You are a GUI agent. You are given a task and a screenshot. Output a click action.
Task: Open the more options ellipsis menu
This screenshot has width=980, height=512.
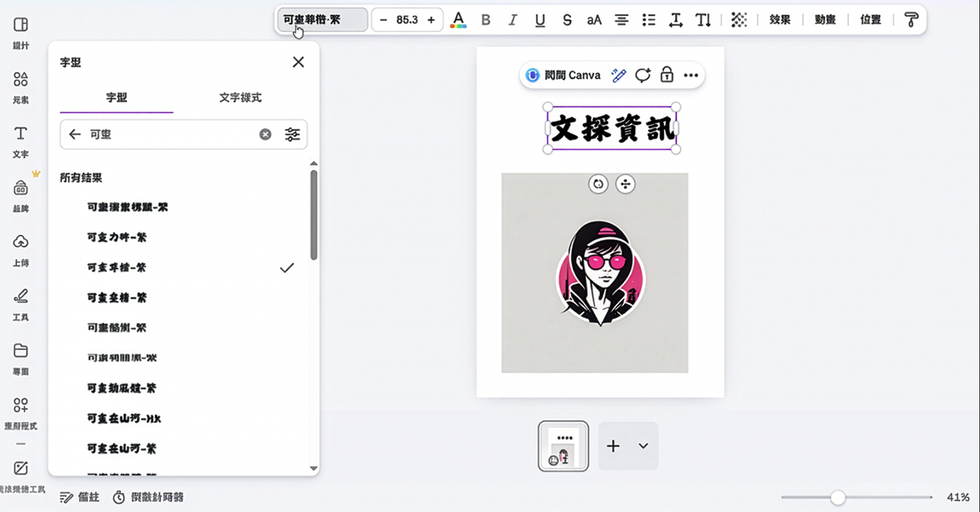tap(691, 75)
